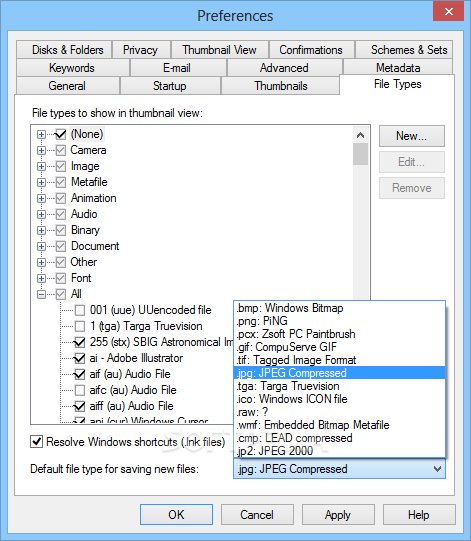Screen dimensions: 471x541
Task: Open the E-mail tab
Action: coord(178,68)
